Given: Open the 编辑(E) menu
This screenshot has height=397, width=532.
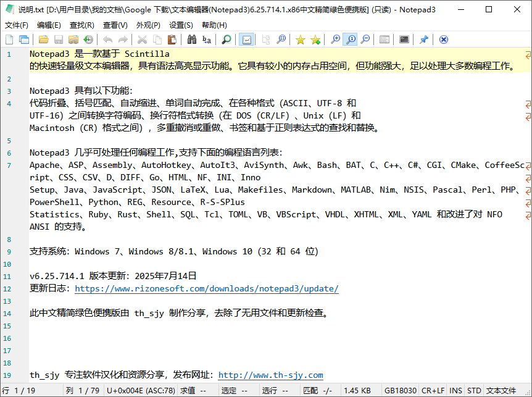Looking at the screenshot, I should (49, 25).
